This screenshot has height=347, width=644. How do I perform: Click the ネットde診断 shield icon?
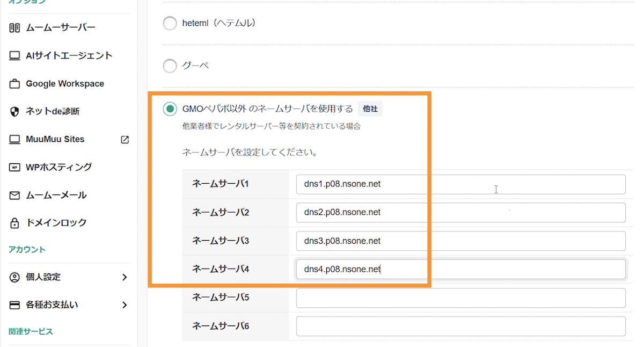click(x=15, y=112)
